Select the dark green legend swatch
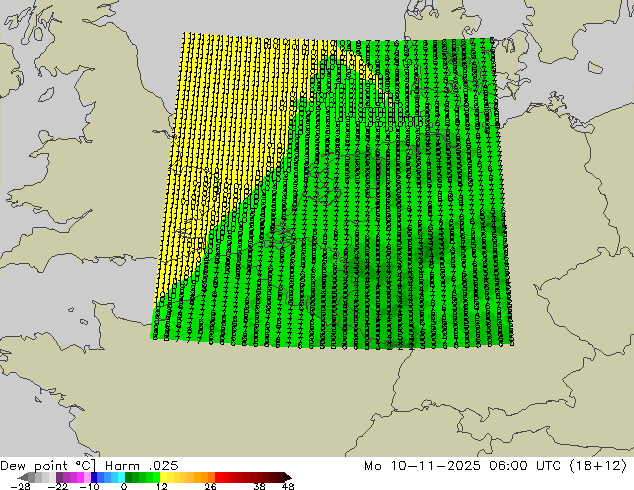The image size is (634, 490). [129, 477]
